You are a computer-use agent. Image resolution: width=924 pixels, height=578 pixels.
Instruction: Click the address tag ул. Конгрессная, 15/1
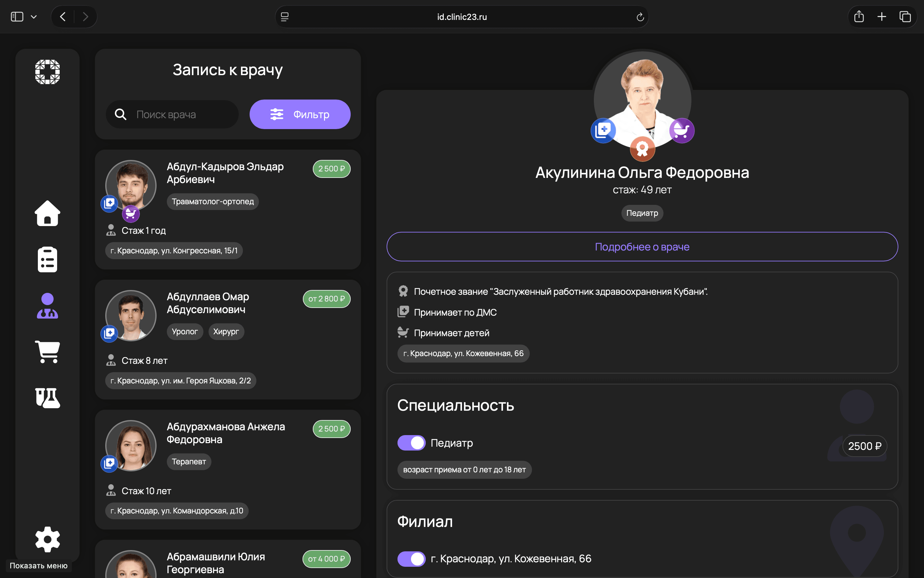click(x=174, y=250)
